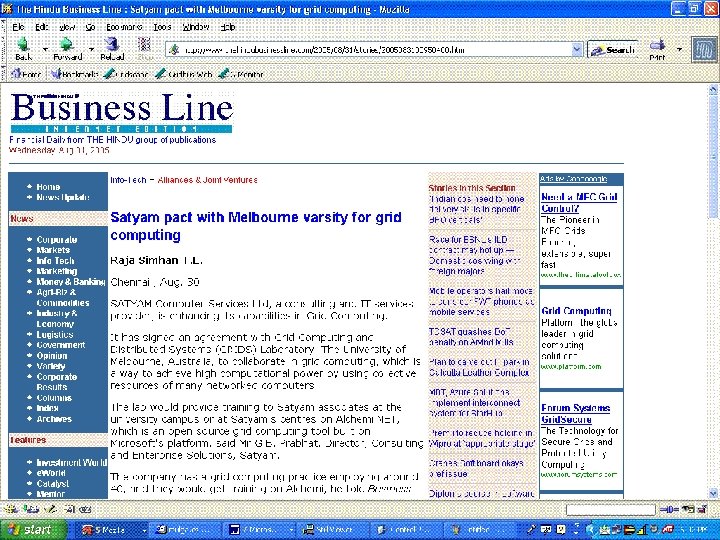Click the Business Line masthead logo
This screenshot has width=720, height=540.
click(x=122, y=112)
